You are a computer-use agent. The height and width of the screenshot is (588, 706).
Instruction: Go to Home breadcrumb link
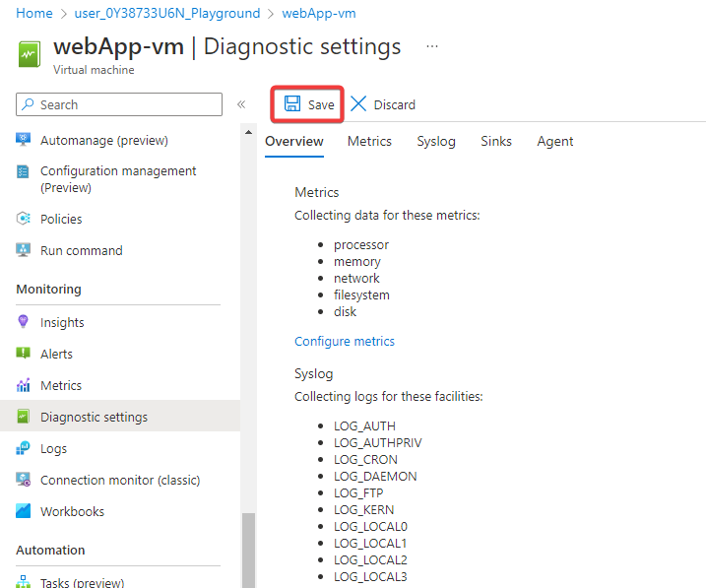34,13
